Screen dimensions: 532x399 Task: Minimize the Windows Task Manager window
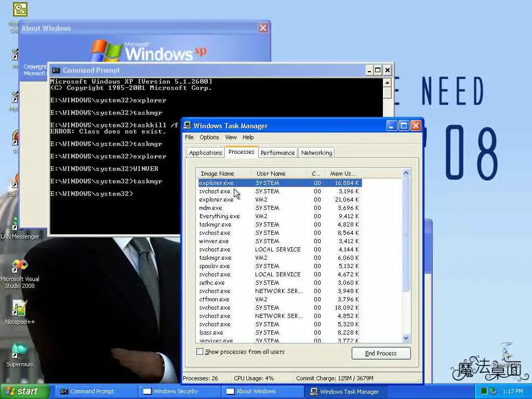392,126
